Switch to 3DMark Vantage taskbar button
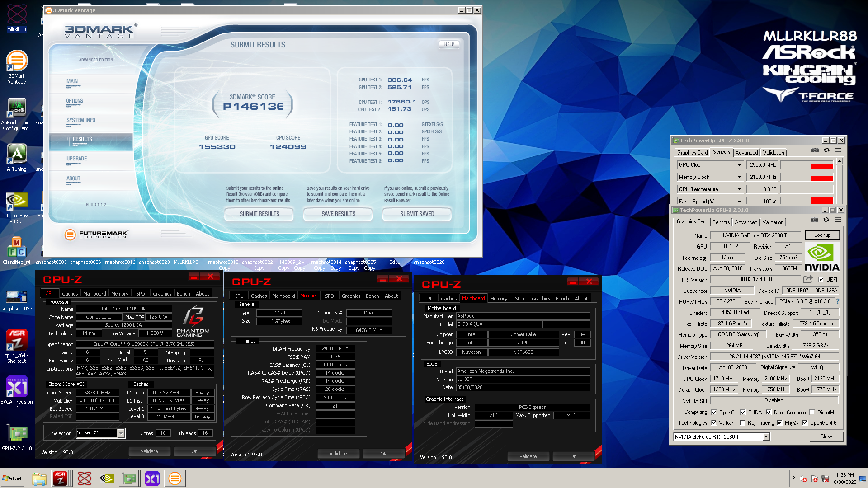Image resolution: width=868 pixels, height=488 pixels. [175, 479]
